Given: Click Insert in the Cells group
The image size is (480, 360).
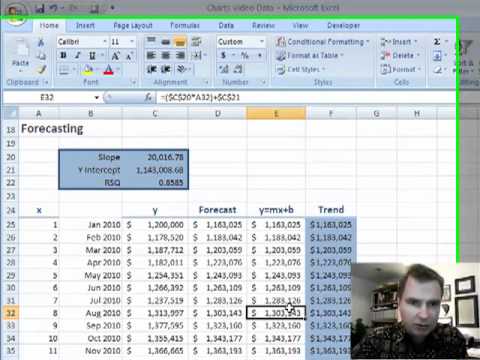Looking at the screenshot, I should 399,42.
